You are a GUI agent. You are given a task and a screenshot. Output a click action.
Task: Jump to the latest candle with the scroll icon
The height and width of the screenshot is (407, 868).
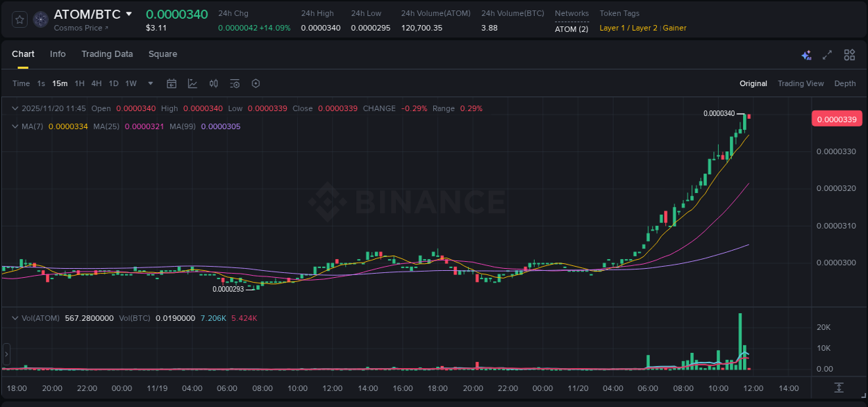tap(838, 389)
